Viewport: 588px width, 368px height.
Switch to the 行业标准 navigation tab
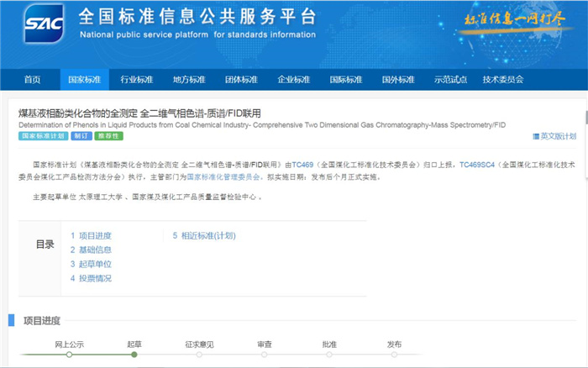click(137, 80)
